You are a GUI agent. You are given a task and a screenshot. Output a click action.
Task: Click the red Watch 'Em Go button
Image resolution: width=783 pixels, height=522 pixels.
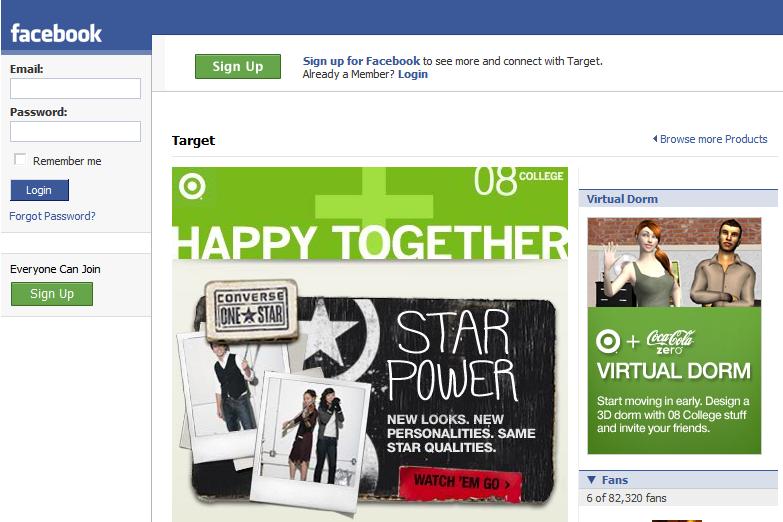tap(461, 483)
